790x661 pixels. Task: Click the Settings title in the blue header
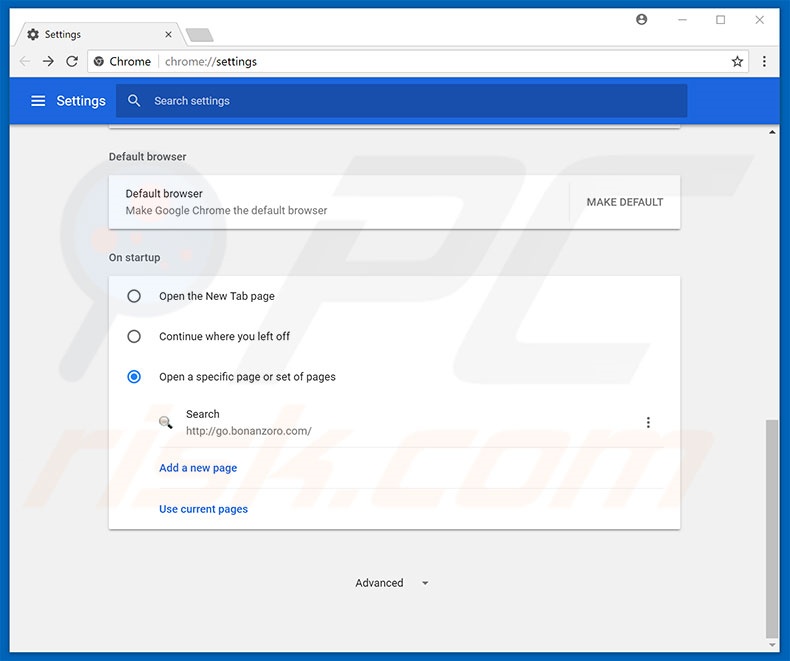click(81, 101)
